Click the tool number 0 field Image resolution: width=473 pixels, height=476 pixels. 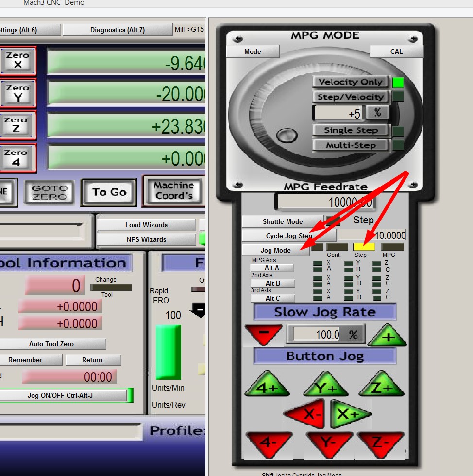[x=55, y=286]
